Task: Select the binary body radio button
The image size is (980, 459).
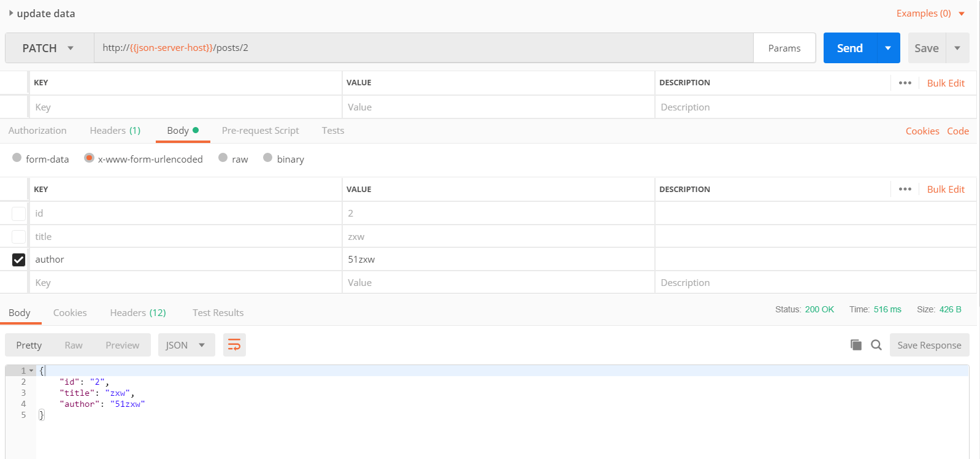Action: (268, 158)
